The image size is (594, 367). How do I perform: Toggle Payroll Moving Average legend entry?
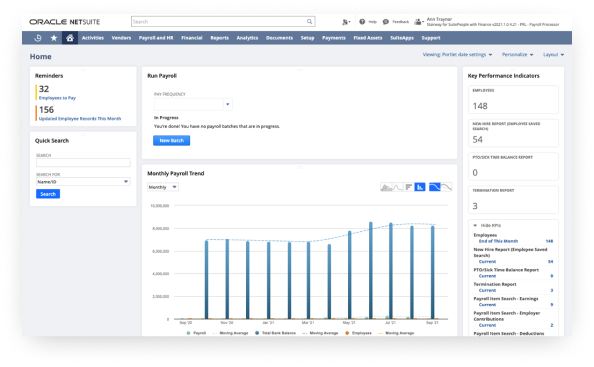tap(230, 333)
